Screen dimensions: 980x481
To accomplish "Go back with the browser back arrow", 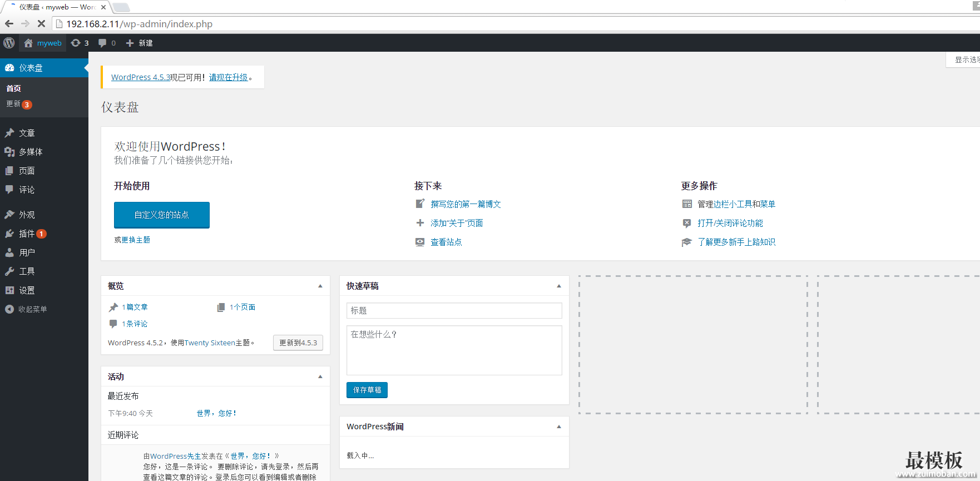I will [9, 24].
